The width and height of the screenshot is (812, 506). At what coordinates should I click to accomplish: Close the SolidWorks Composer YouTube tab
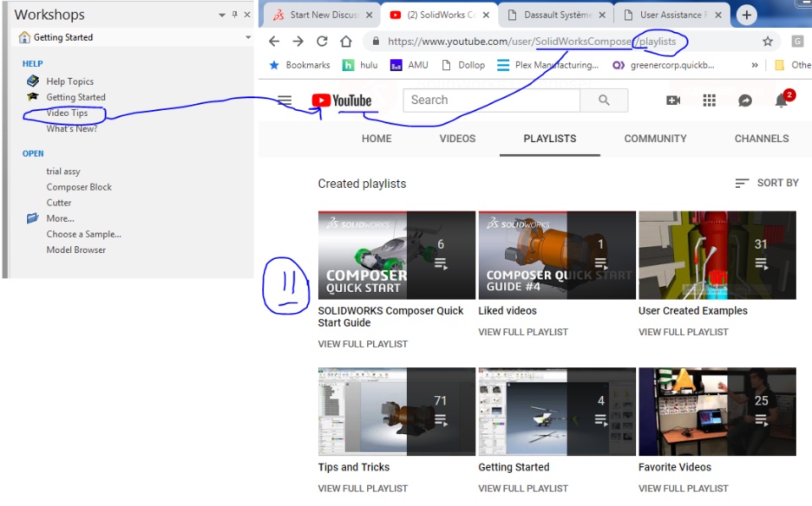pos(486,15)
